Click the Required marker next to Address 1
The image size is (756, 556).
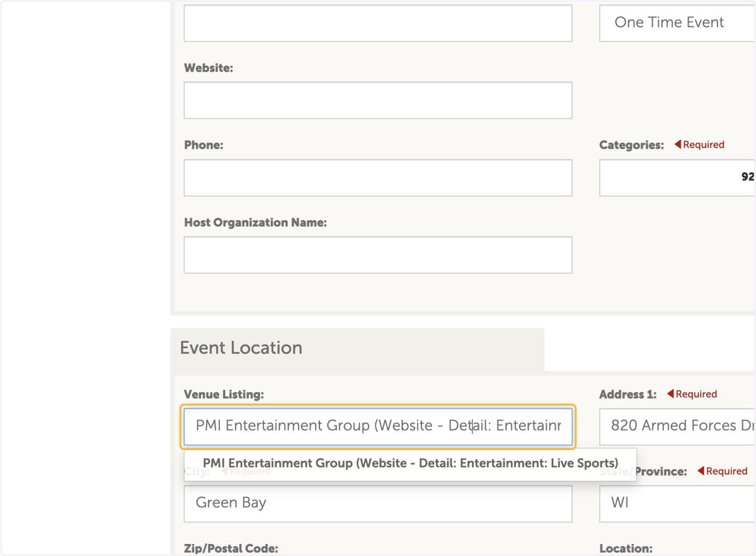pos(692,394)
